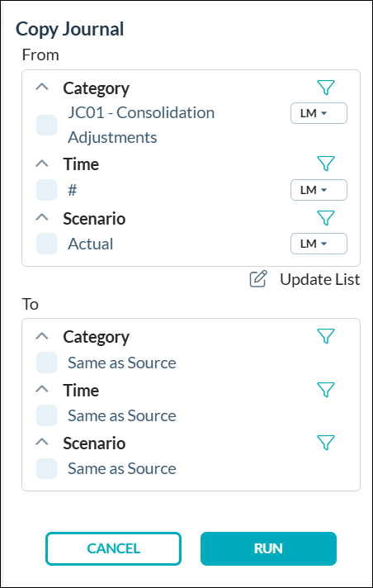
Task: Check the JC01 - Consolidation Adjustments checkbox
Action: tap(46, 125)
